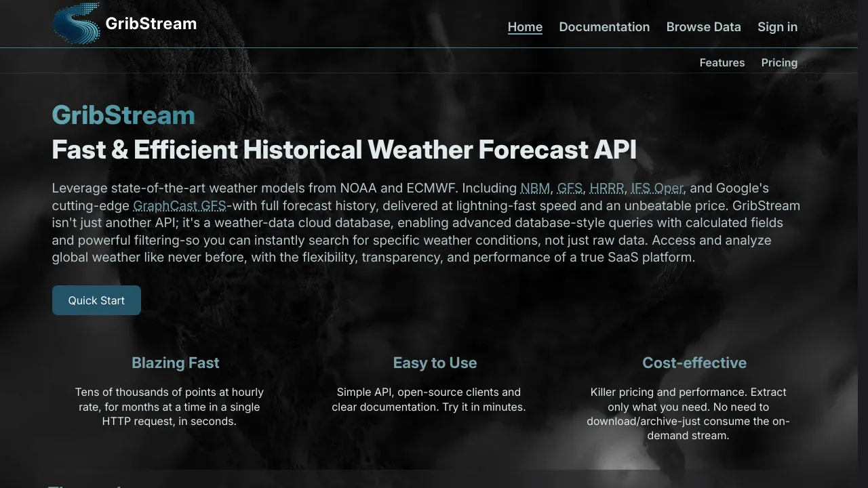
Task: Click text 'Simple API, open-source clients and'
Action: tap(429, 392)
